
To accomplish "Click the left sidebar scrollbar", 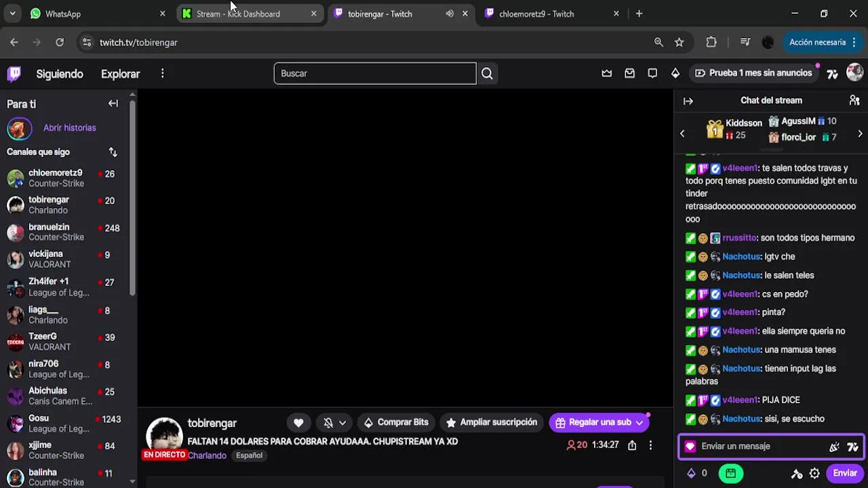I will point(132,197).
